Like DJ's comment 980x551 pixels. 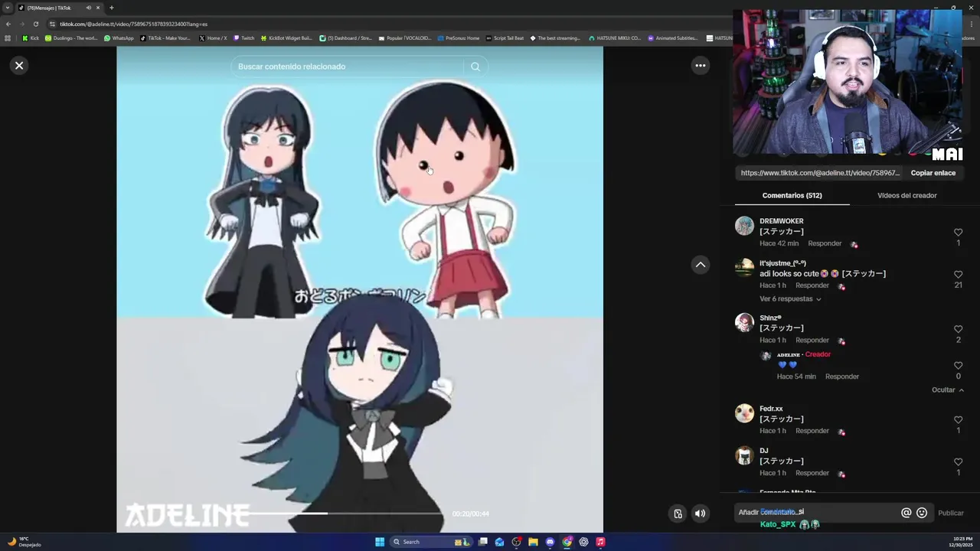958,462
